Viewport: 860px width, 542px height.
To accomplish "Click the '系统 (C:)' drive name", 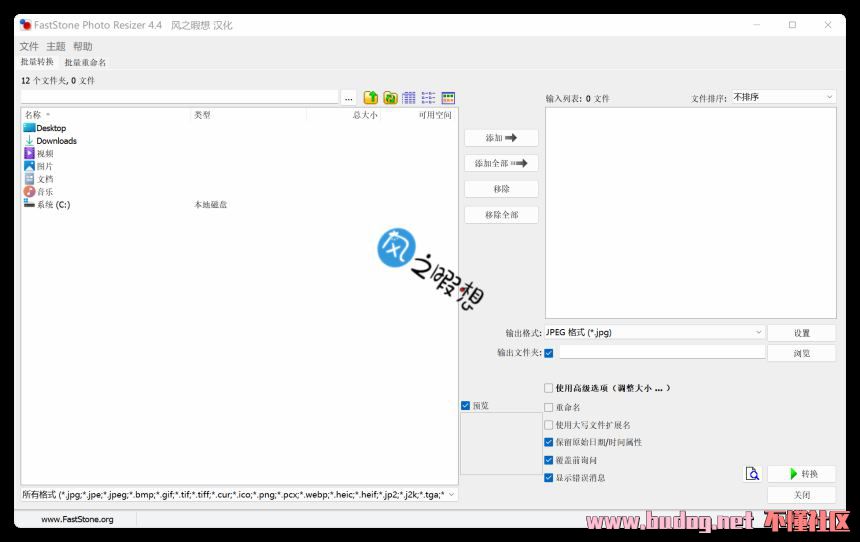I will [x=53, y=205].
